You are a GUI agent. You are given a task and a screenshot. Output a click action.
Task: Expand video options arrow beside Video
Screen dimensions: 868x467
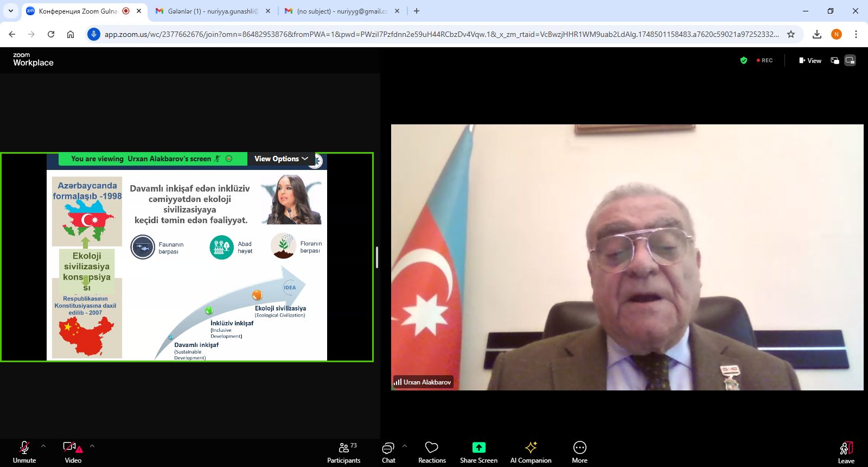pyautogui.click(x=92, y=446)
